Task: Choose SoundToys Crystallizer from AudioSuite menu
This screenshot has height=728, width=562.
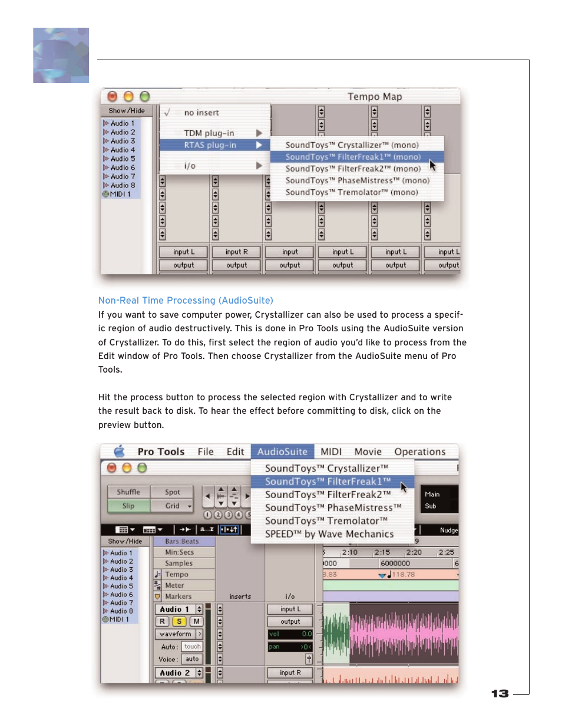Action: coord(333,468)
